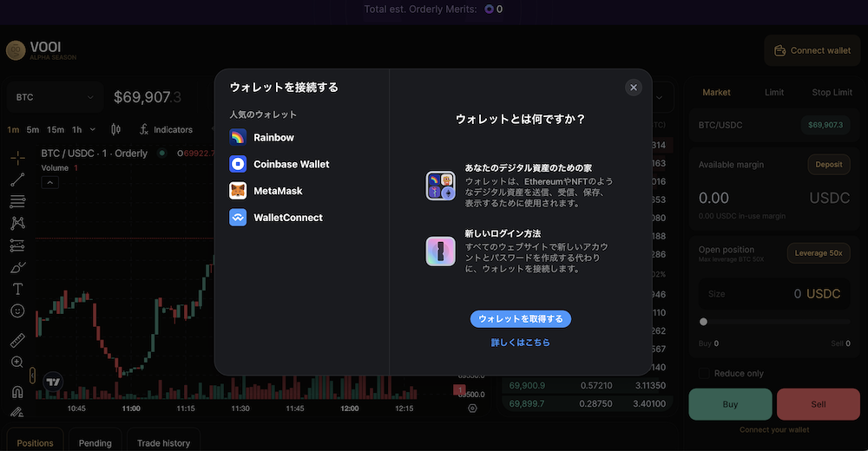Toggle the green market status dot
The height and width of the screenshot is (451, 868).
(161, 154)
